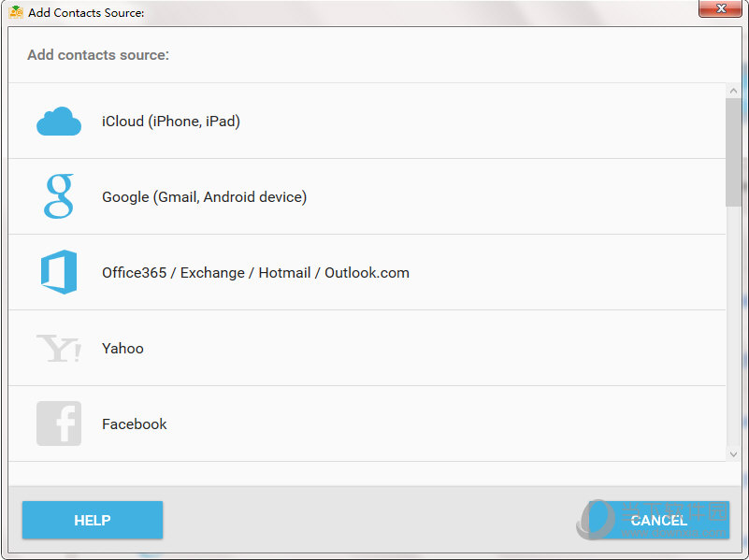Click the 'Add Contacts Source:' window title

click(86, 12)
